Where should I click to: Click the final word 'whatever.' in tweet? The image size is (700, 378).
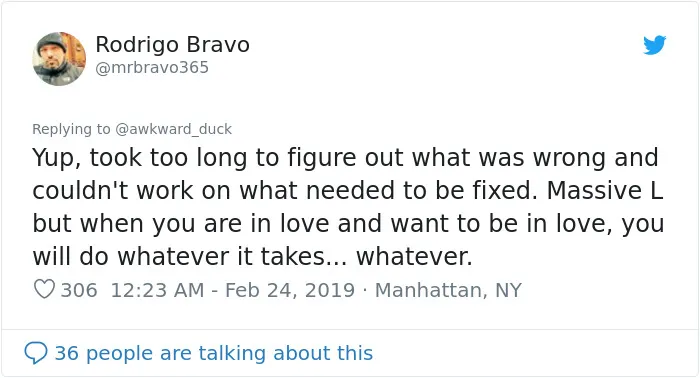414,257
